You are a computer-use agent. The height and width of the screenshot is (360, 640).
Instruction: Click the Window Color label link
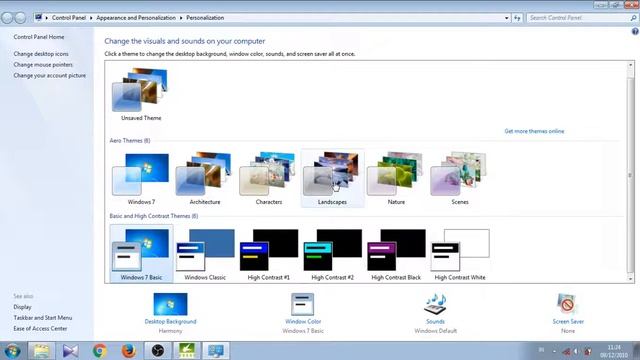tap(303, 322)
